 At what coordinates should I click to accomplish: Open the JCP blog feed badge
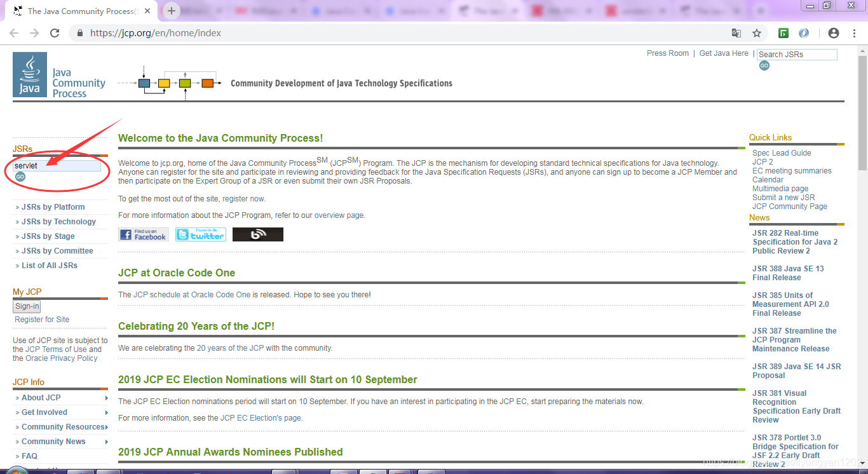pyautogui.click(x=258, y=234)
